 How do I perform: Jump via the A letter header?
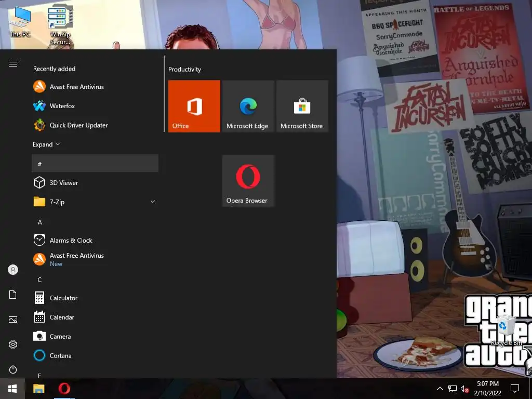(39, 222)
